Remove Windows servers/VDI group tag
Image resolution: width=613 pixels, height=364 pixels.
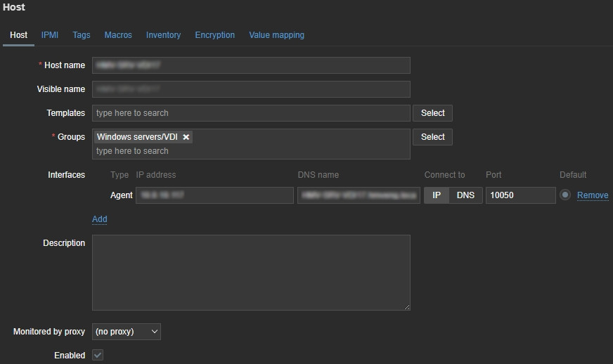(x=186, y=137)
